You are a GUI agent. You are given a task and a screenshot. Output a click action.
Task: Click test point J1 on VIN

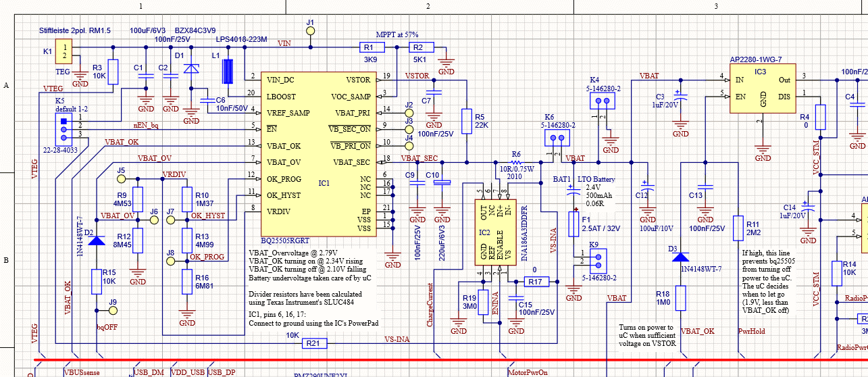point(311,30)
